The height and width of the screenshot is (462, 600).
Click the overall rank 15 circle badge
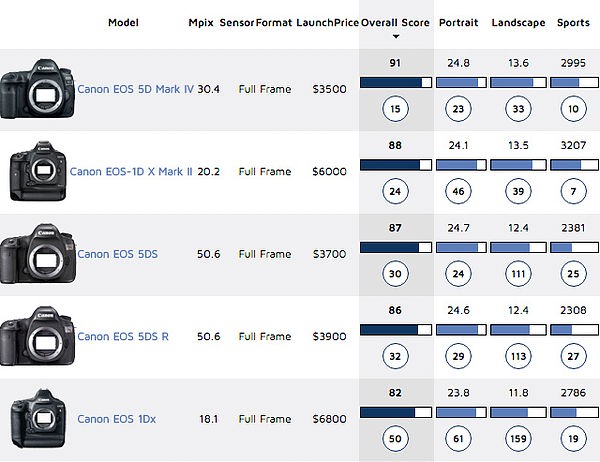[x=395, y=109]
